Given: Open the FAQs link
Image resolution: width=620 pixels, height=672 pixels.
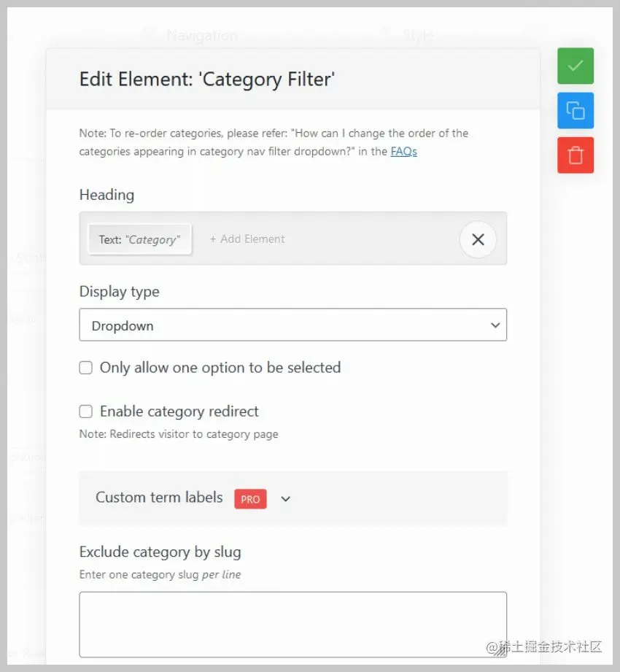Looking at the screenshot, I should [403, 151].
